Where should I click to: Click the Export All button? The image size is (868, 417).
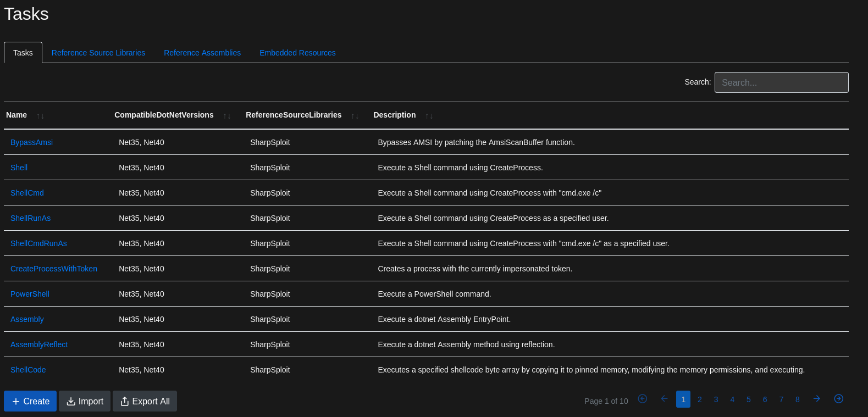tap(145, 401)
